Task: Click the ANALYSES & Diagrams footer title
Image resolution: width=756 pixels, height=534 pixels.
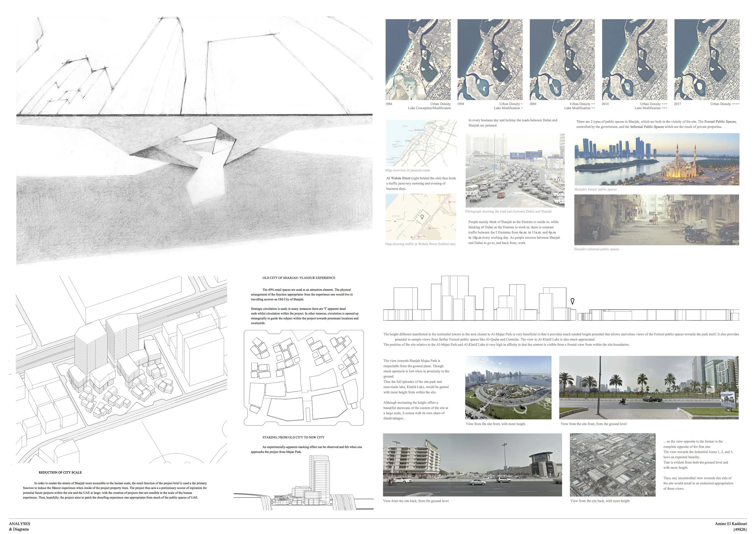Action: click(x=19, y=526)
